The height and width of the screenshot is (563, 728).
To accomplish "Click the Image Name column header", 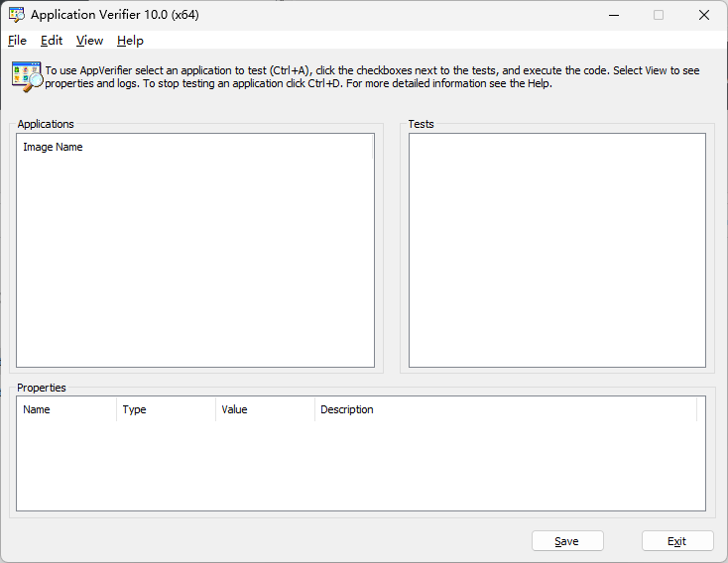I will pyautogui.click(x=194, y=147).
